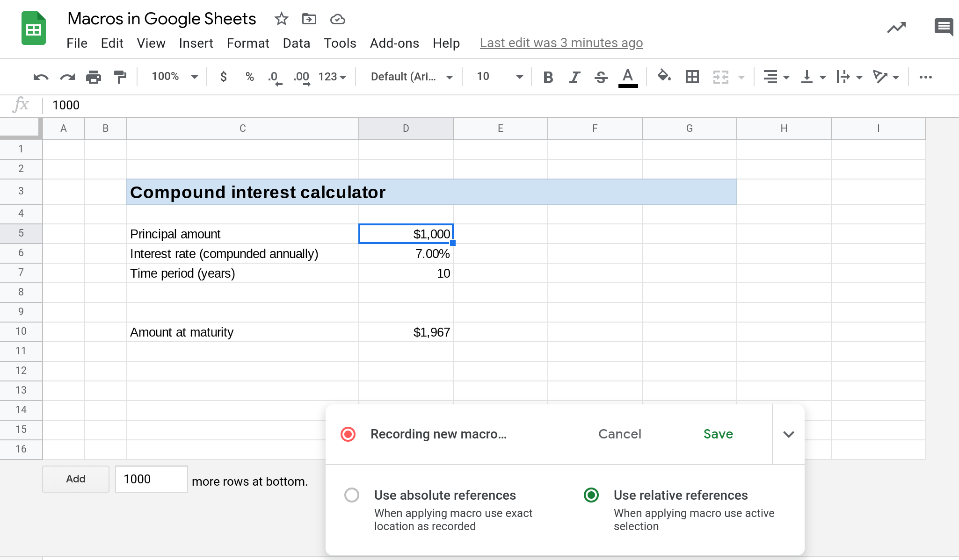Screen dimensions: 959x560
Task: Open the Default (Ari... font dropdown
Action: click(x=412, y=77)
